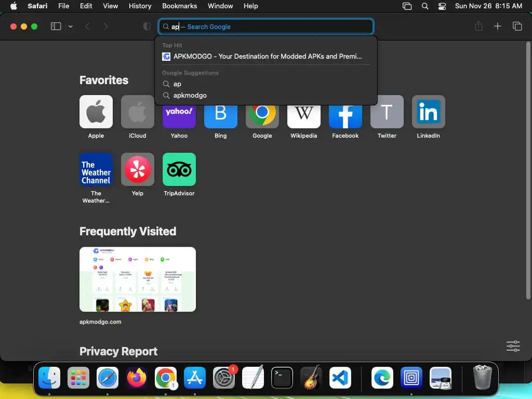This screenshot has width=532, height=399.
Task: Open the Bing favorite tile
Action: point(220,117)
